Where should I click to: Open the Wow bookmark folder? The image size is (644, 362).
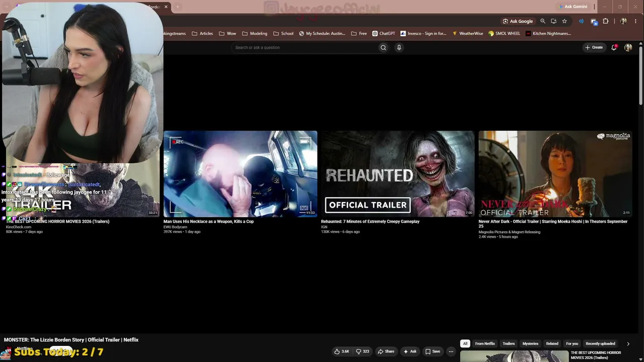227,34
